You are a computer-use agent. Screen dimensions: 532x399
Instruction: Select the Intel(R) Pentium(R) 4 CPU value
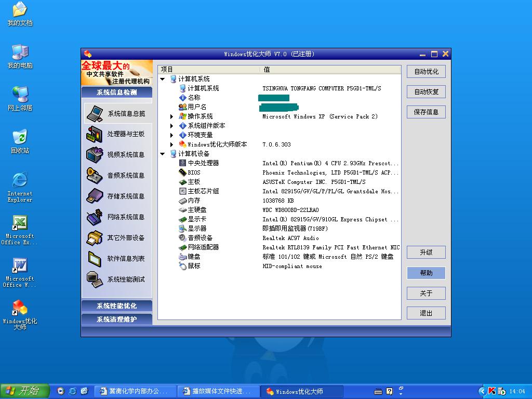coord(330,163)
